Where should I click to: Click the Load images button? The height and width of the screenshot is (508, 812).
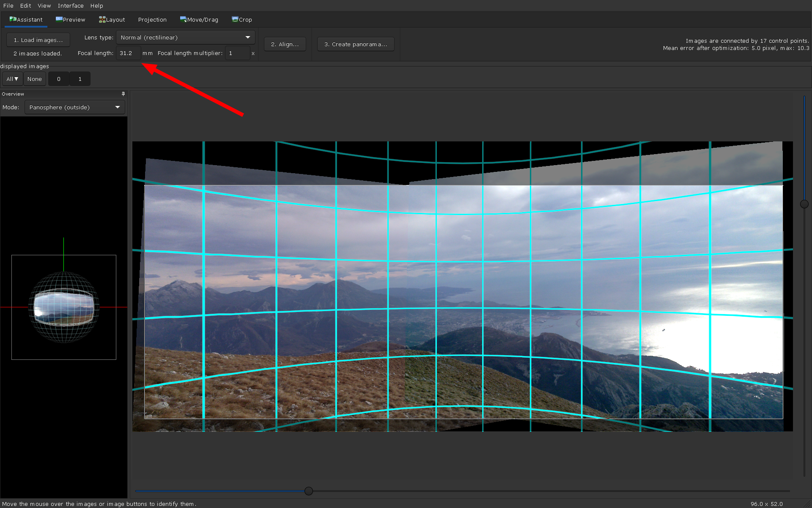[x=38, y=40]
